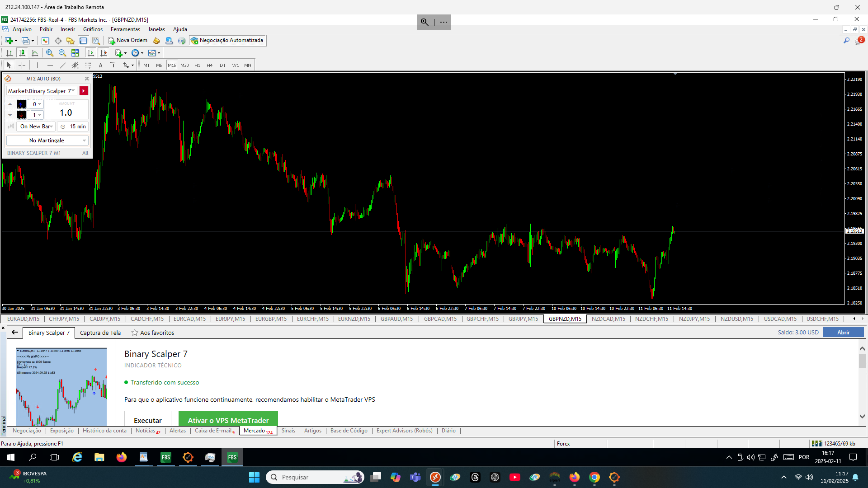The image size is (868, 488).
Task: Expand the On New Bar dropdown
Action: point(36,127)
